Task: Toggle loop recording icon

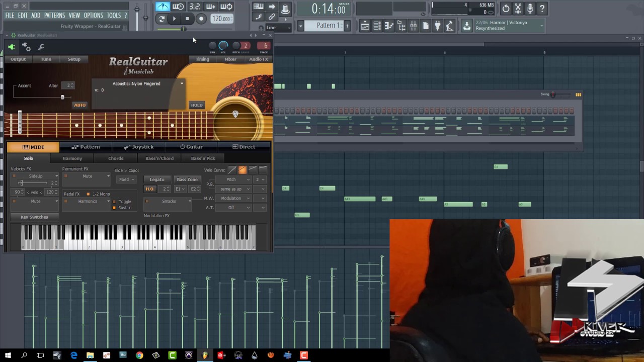Action: tap(226, 7)
